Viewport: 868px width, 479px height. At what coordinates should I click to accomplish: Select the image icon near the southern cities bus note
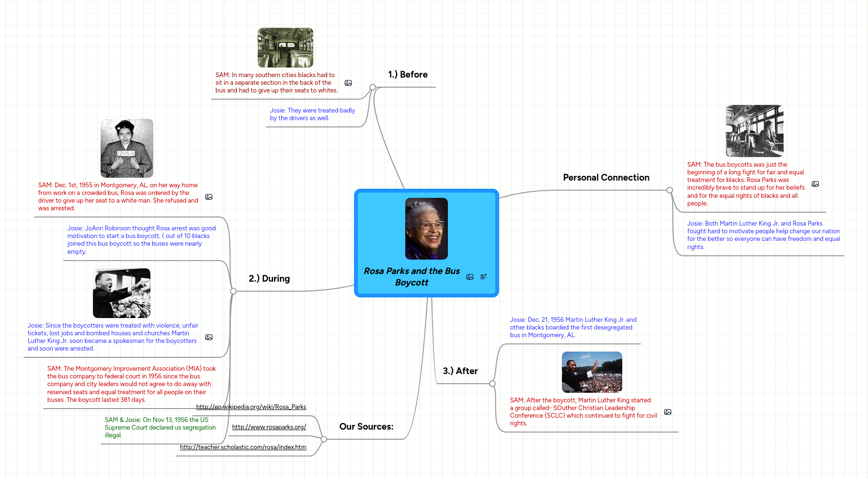348,82
